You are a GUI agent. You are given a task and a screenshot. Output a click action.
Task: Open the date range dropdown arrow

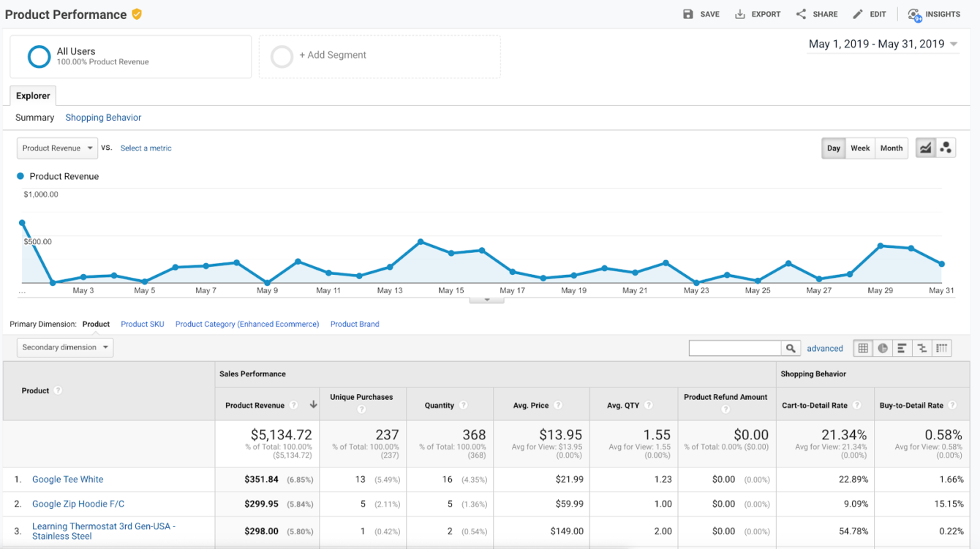coord(954,45)
